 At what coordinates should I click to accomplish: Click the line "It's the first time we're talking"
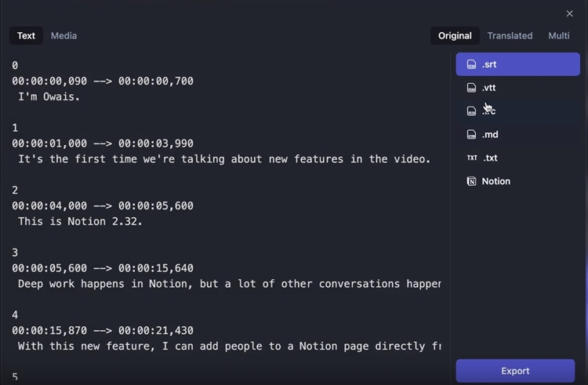224,159
